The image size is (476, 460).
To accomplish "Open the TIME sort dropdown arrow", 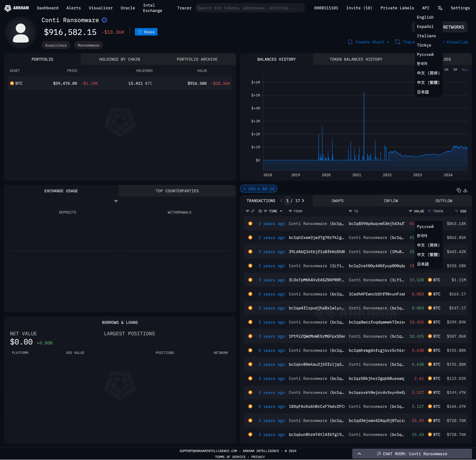I will (281, 211).
